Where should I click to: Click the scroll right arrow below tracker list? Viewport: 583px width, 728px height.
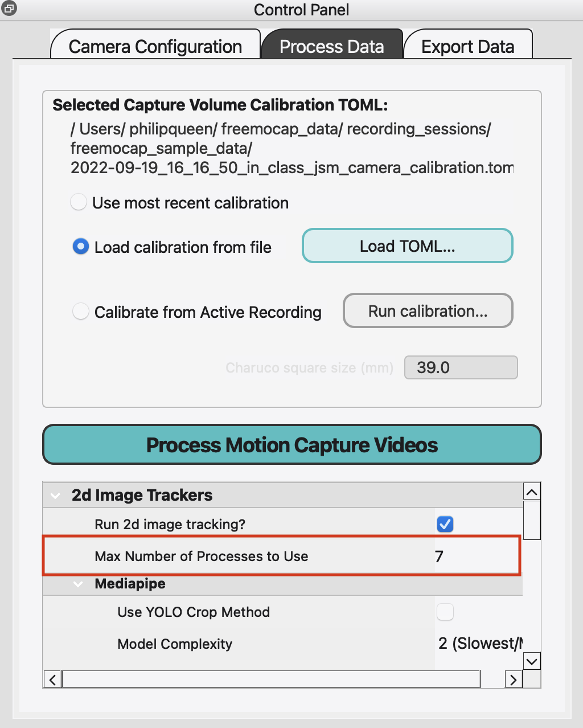514,680
